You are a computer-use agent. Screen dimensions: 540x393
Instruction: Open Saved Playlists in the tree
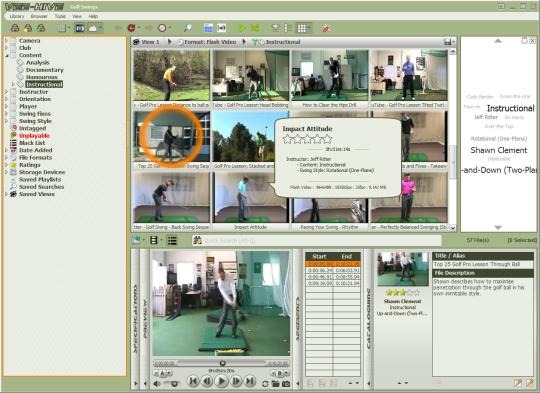pyautogui.click(x=40, y=179)
